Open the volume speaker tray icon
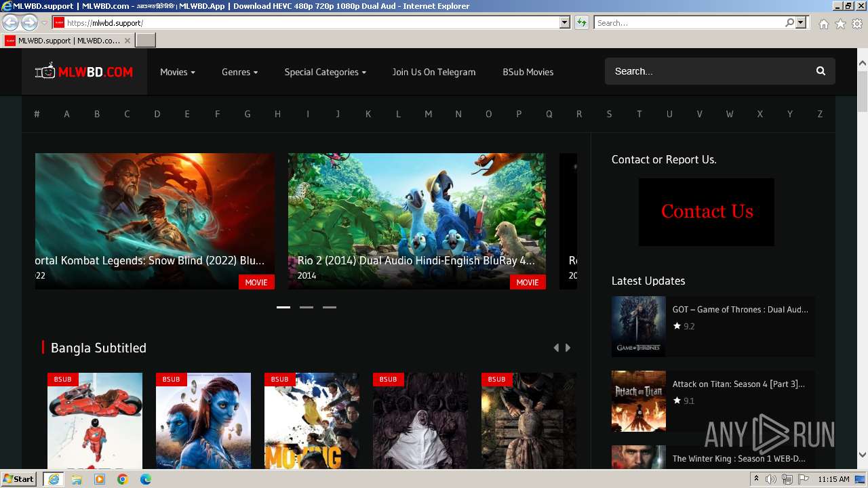This screenshot has height=488, width=868. 770,479
